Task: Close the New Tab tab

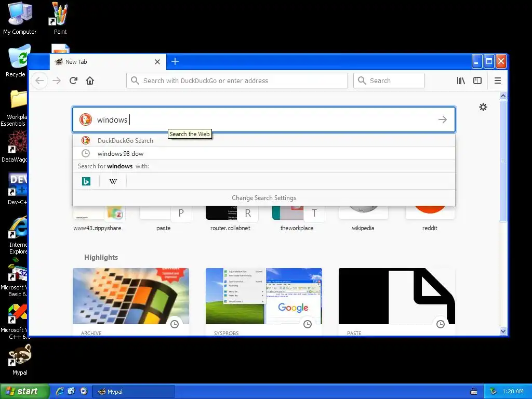Action: pyautogui.click(x=157, y=62)
